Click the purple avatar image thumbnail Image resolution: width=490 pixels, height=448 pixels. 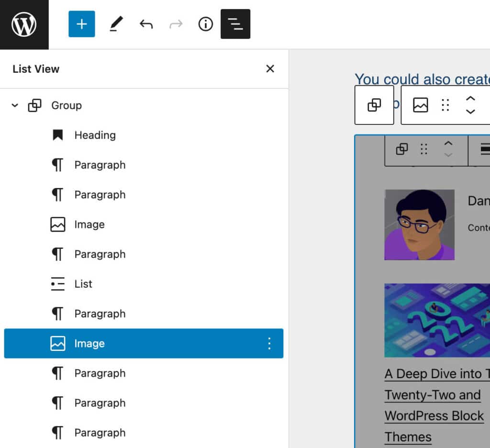click(x=420, y=224)
